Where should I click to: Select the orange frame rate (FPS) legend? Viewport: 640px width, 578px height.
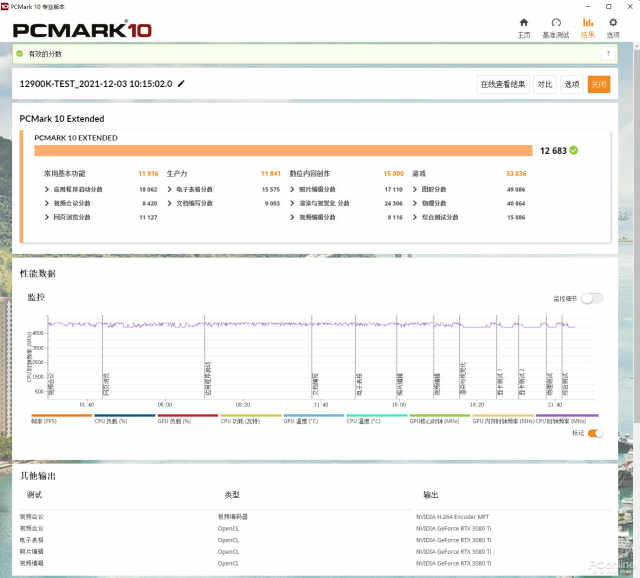(62, 419)
